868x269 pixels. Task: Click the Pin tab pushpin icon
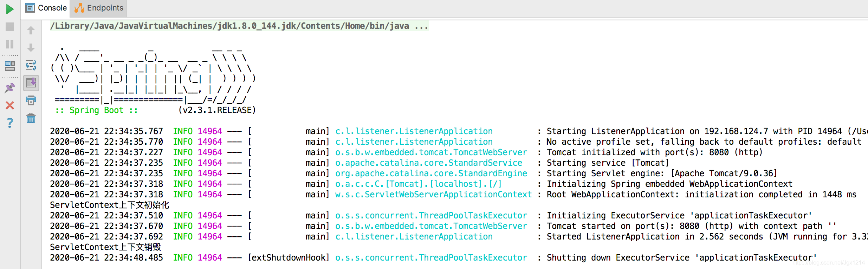pyautogui.click(x=10, y=87)
